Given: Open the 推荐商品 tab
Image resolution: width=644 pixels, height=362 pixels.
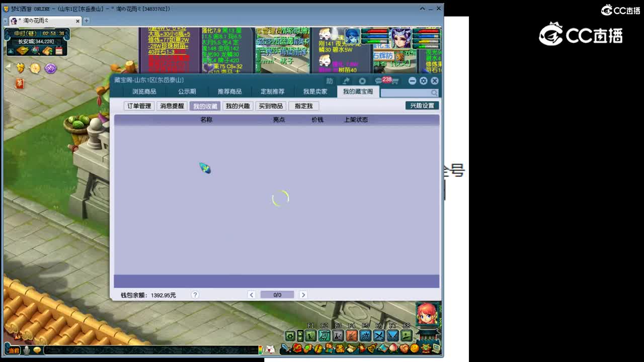Looking at the screenshot, I should [x=229, y=92].
